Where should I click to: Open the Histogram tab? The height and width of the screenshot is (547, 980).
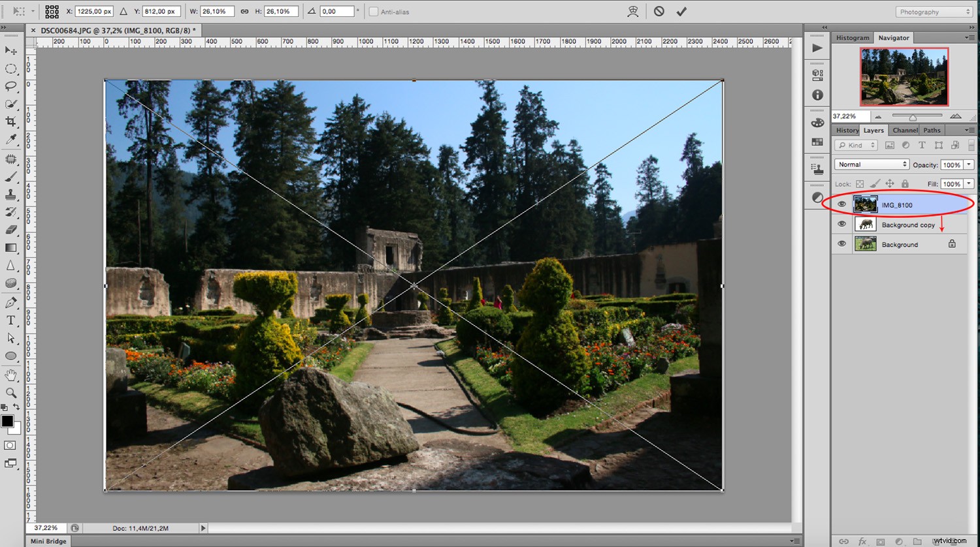point(852,37)
